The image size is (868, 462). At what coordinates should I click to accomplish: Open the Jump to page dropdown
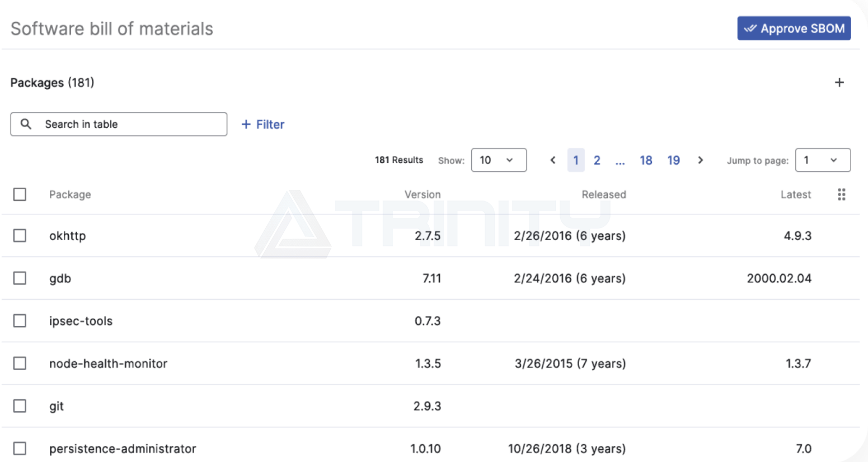pyautogui.click(x=823, y=160)
